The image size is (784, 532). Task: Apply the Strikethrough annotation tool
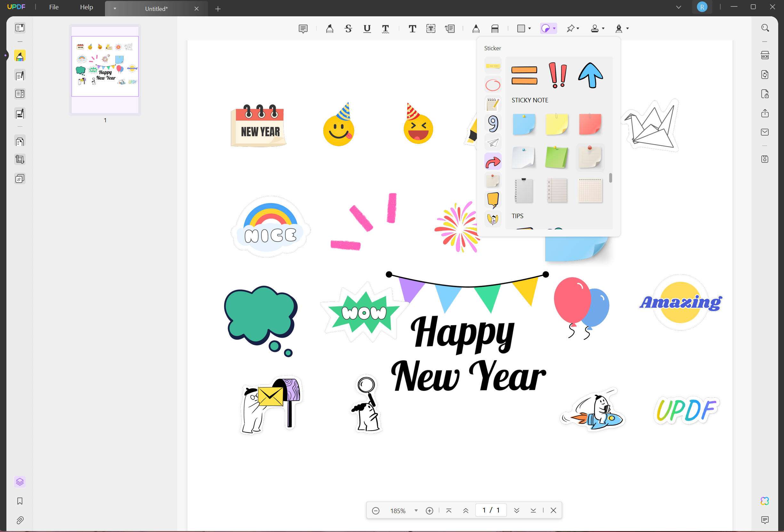pyautogui.click(x=348, y=28)
